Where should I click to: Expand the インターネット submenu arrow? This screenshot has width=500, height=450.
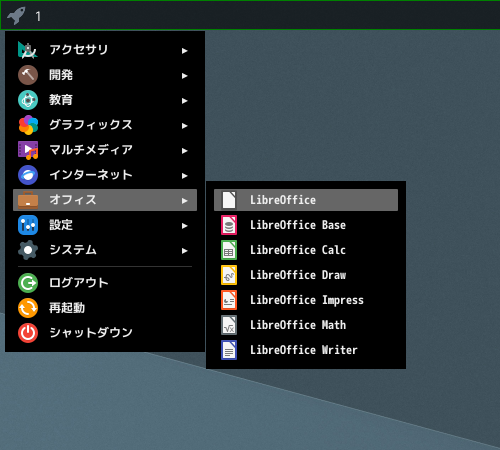185,176
